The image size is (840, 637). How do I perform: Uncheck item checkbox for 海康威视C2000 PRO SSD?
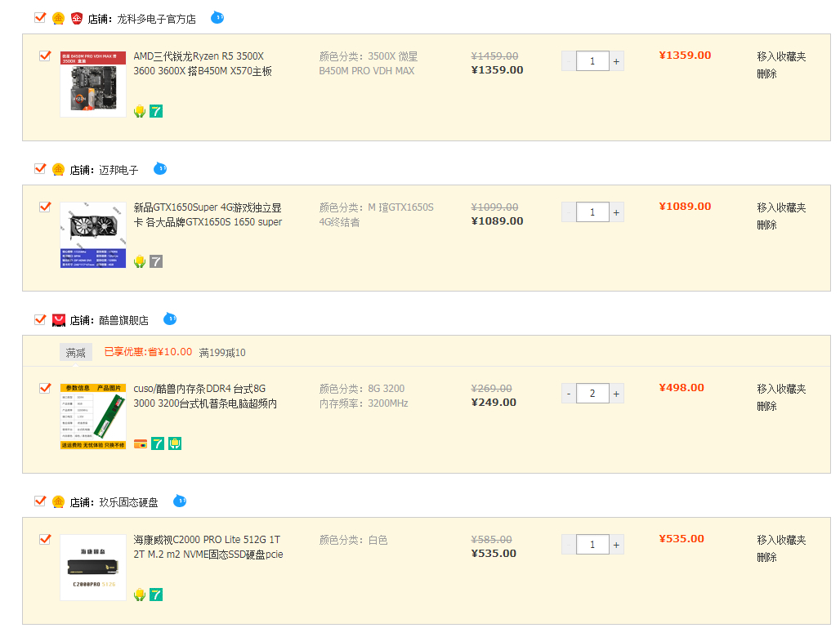(x=46, y=539)
